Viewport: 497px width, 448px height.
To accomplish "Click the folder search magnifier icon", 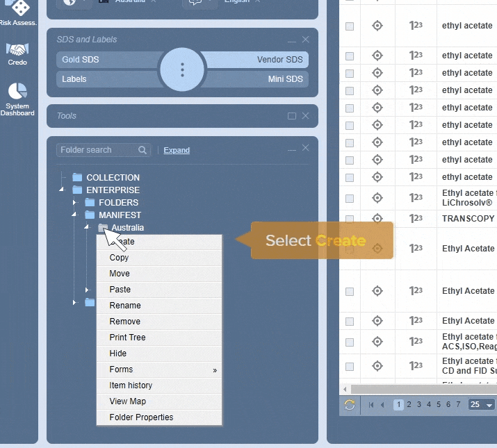I will pos(142,150).
